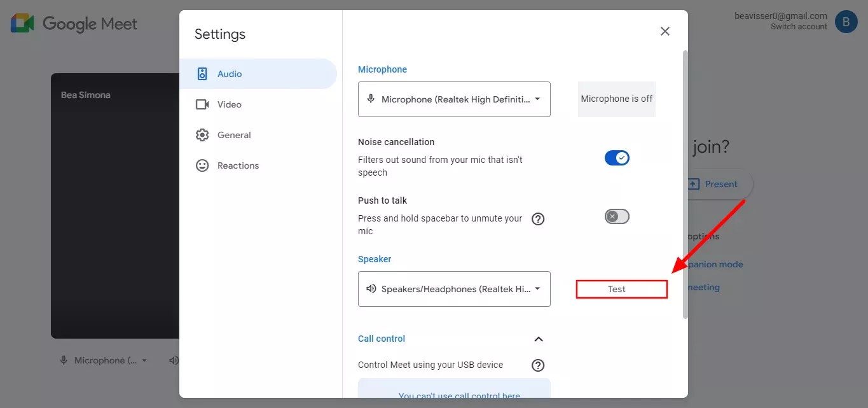Open the Reactions settings tab
The width and height of the screenshot is (868, 408).
(x=238, y=165)
